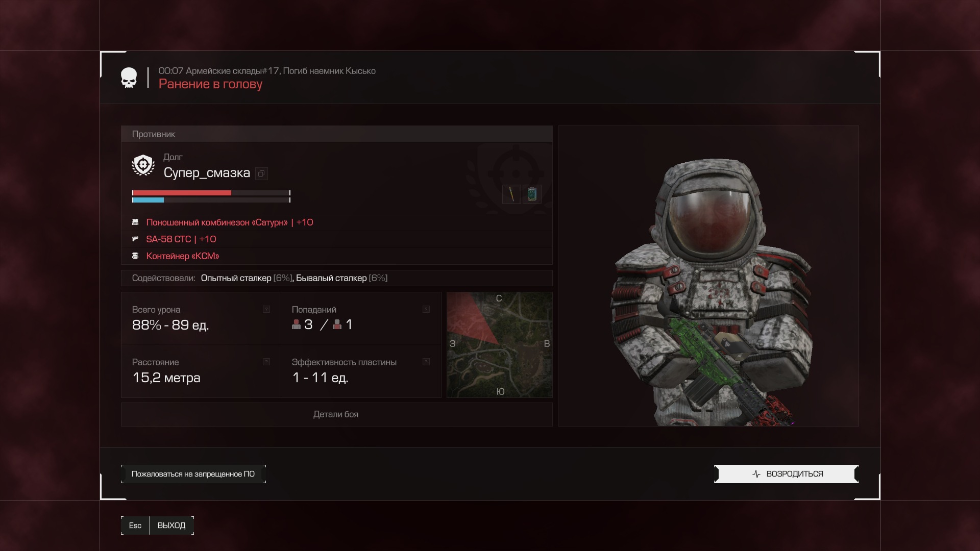Click the weapon icon beside SA-58 СТС
980x551 pixels.
click(135, 239)
